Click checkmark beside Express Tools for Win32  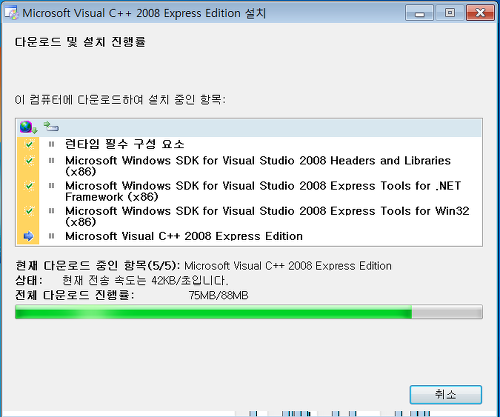coord(29,211)
